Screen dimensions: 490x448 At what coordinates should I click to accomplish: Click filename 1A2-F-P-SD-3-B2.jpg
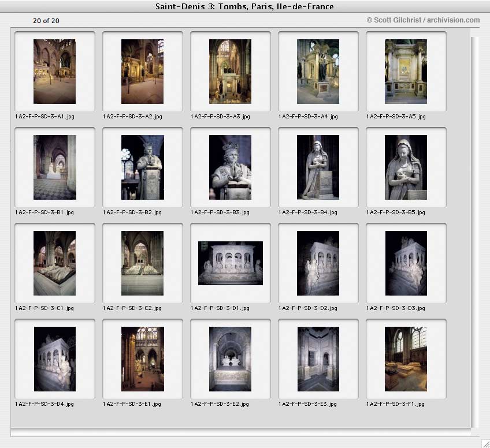click(132, 212)
